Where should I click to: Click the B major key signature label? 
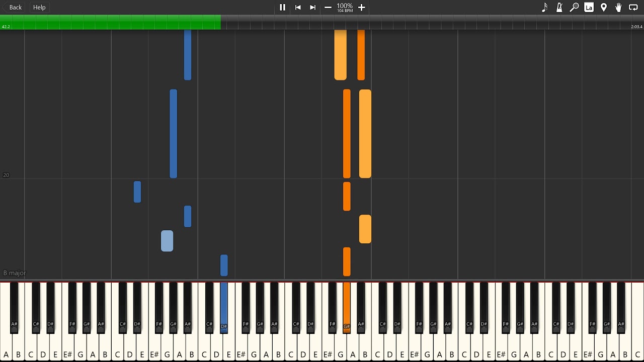(x=15, y=273)
